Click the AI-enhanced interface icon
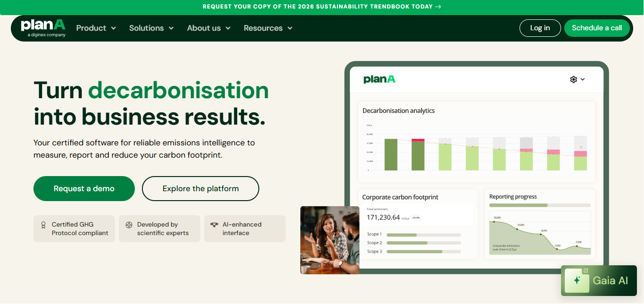Viewport: 644px width, 304px height. [214, 225]
